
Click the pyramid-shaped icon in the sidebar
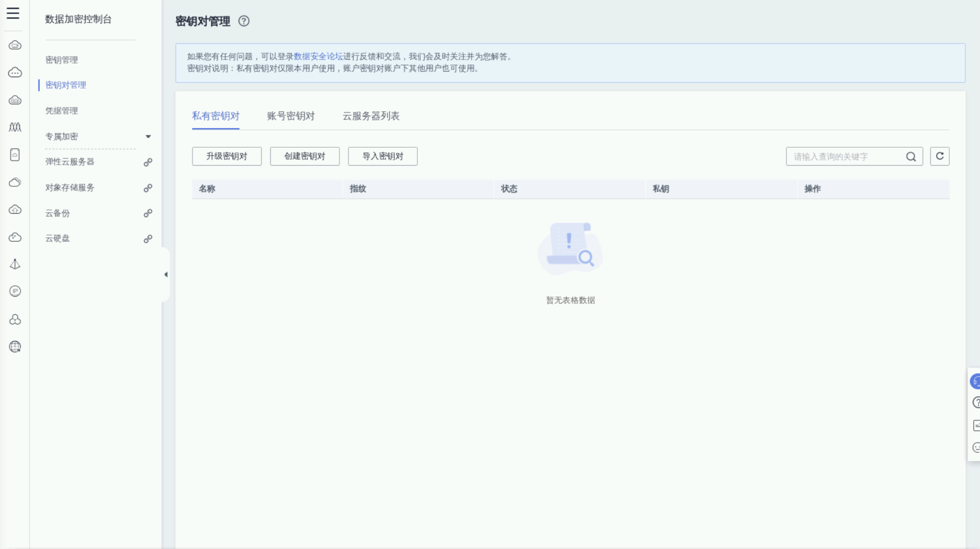[x=15, y=264]
